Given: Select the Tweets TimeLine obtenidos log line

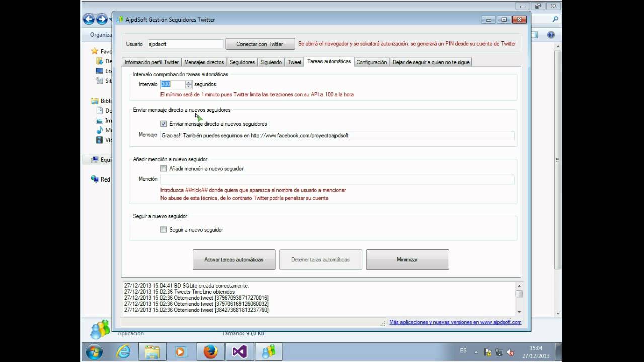Looking at the screenshot, I should coord(180,292).
